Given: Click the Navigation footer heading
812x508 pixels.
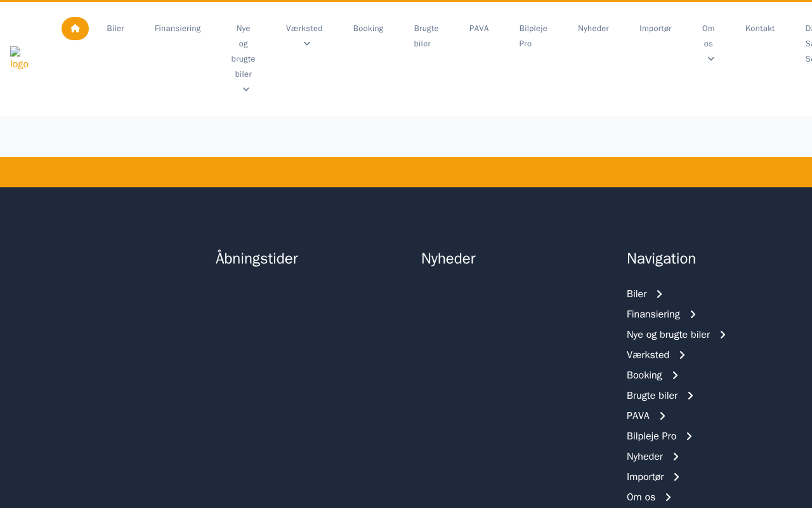Looking at the screenshot, I should [x=661, y=258].
